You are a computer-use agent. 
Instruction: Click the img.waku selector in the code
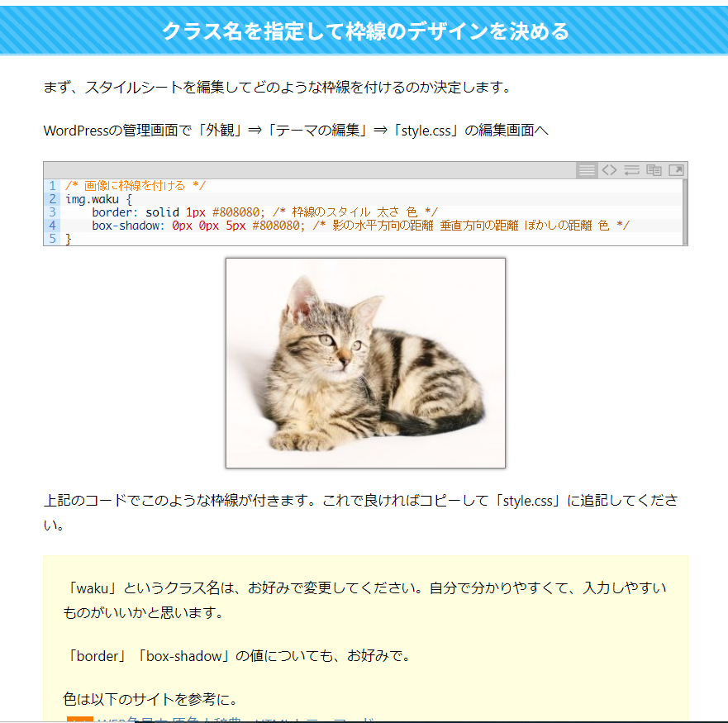coord(92,199)
